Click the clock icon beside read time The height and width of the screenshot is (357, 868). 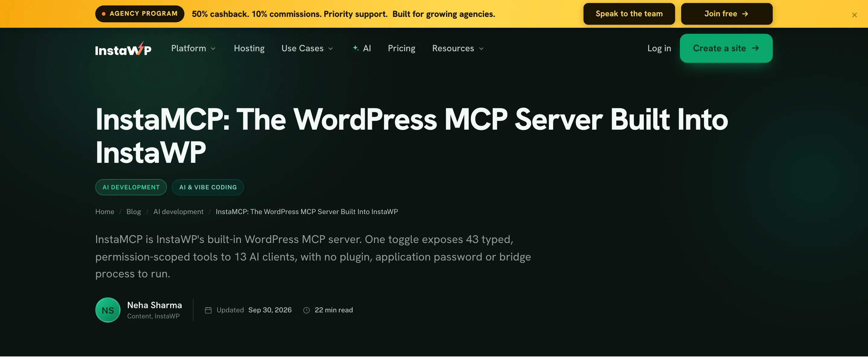[306, 310]
